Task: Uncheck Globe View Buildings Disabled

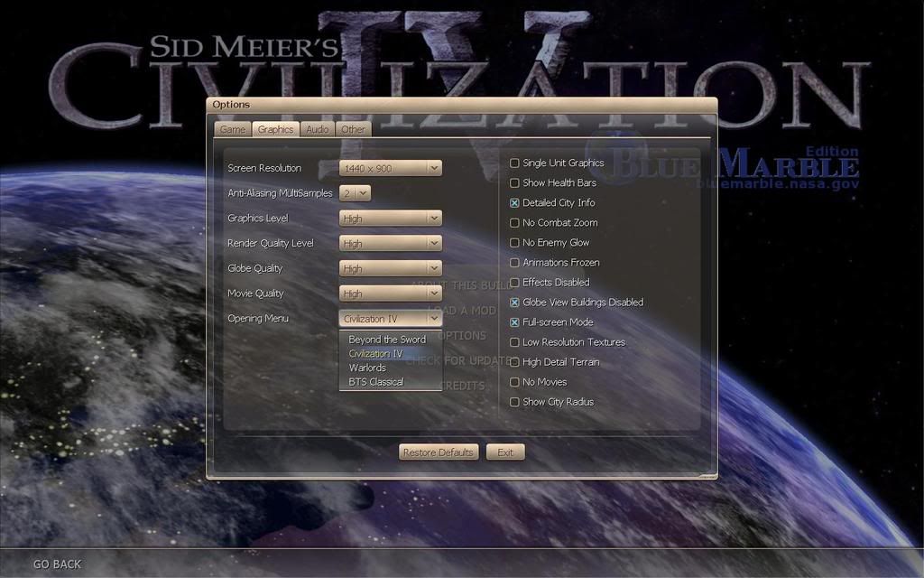Action: (x=514, y=303)
